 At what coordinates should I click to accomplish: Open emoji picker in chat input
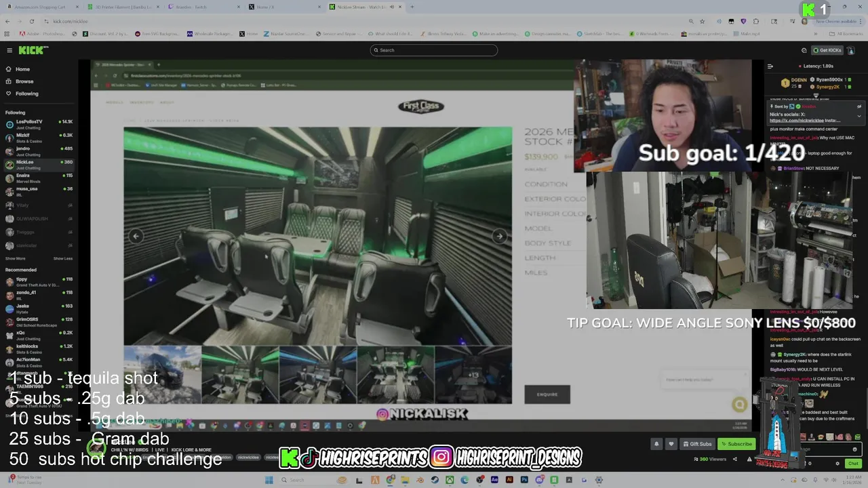click(x=855, y=449)
